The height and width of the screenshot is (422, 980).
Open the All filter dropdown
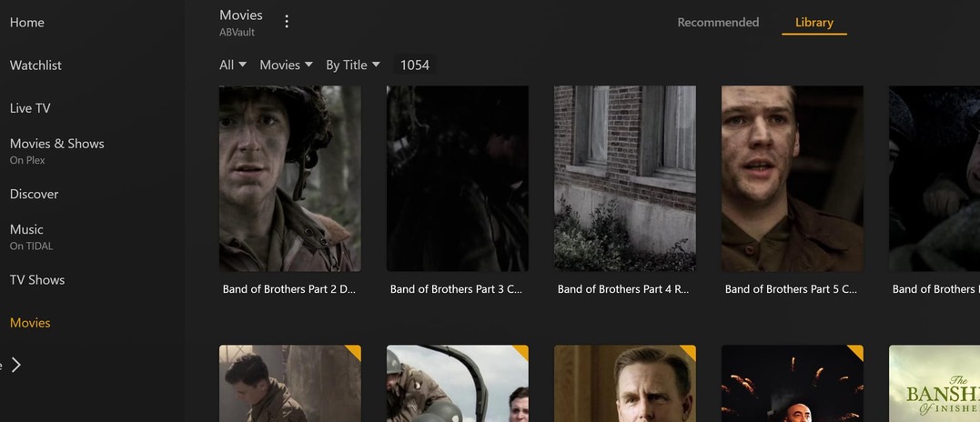click(233, 65)
